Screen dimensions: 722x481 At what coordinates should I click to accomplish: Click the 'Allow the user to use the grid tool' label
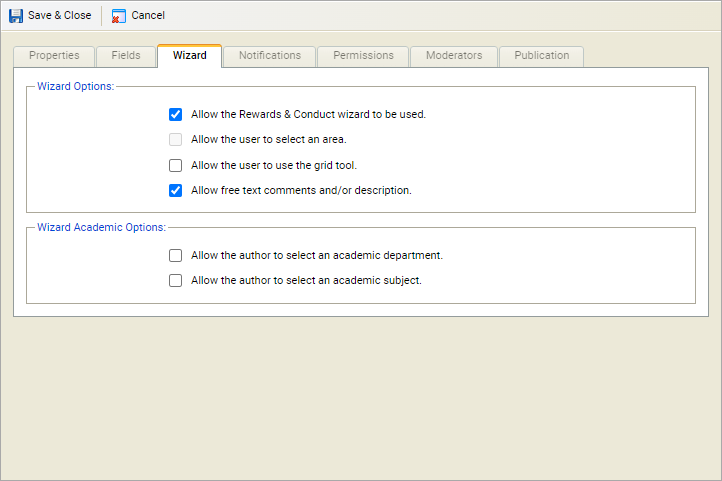[273, 166]
